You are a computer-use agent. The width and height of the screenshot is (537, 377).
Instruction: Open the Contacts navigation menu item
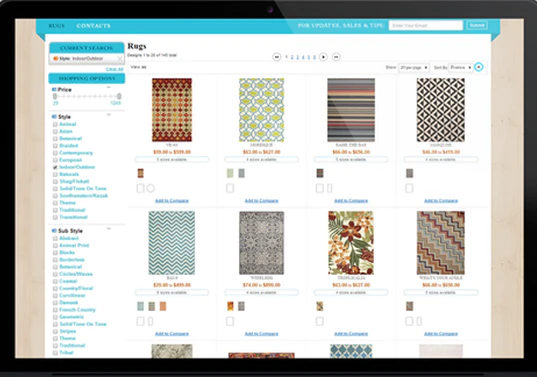point(93,26)
